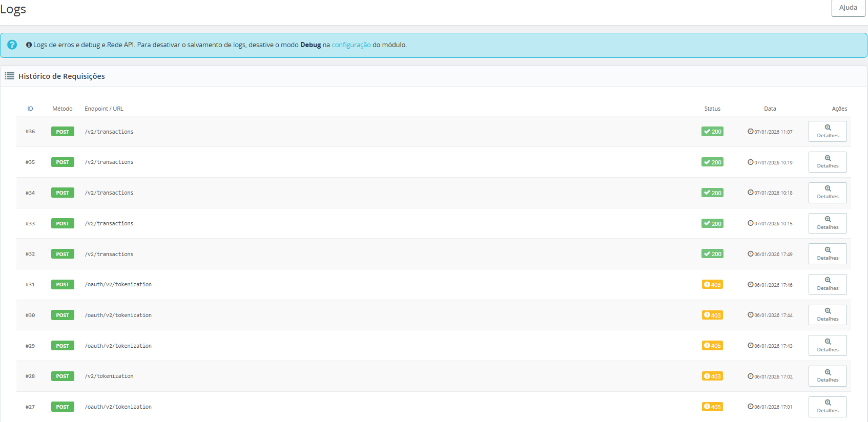Click the Histórico de Requisições list icon
Viewport: 868px width, 422px height.
point(9,76)
